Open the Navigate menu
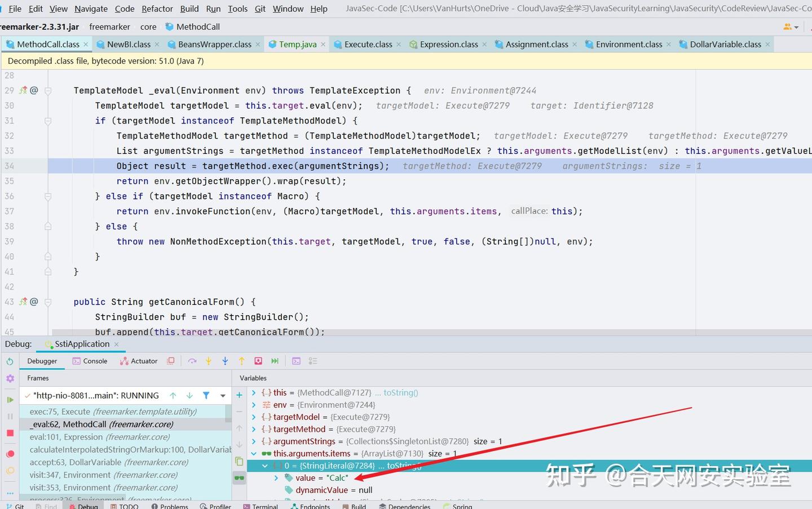 coord(91,8)
